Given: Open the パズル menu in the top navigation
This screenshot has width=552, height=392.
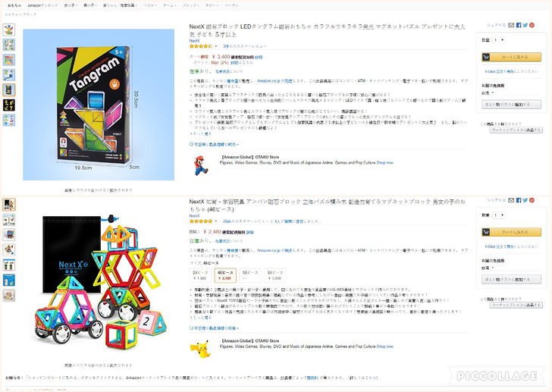Looking at the screenshot, I should click(150, 5).
